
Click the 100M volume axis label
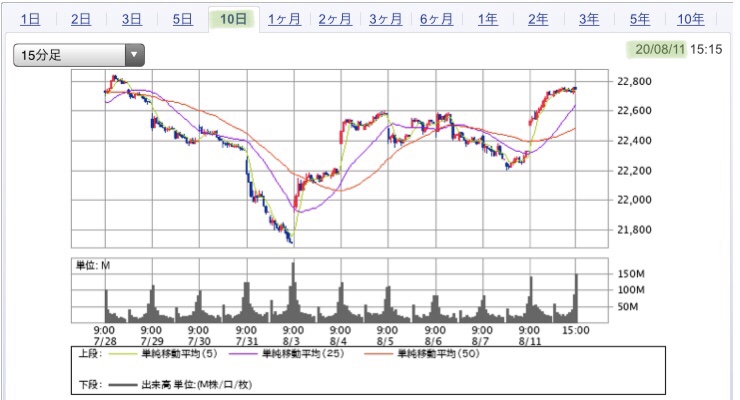coord(631,290)
